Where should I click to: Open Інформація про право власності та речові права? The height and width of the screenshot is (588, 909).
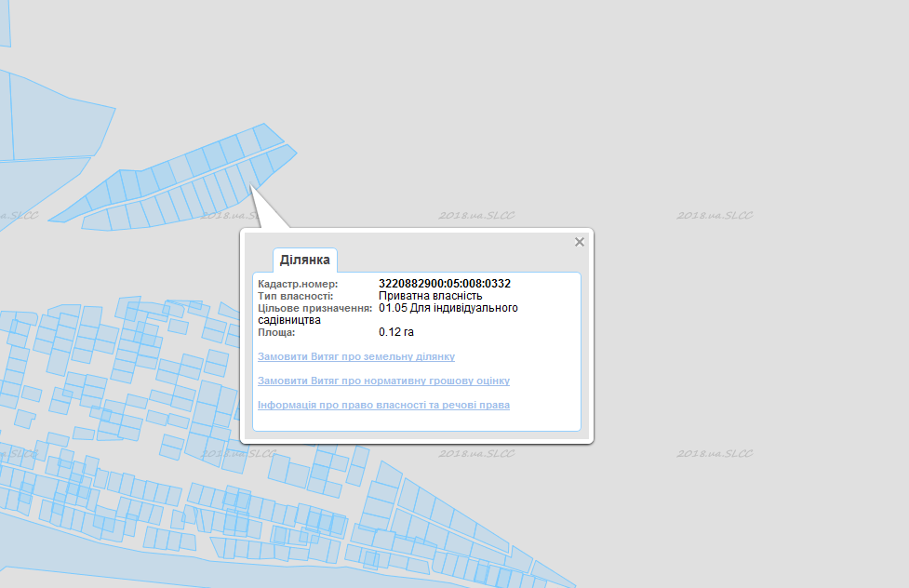(383, 406)
